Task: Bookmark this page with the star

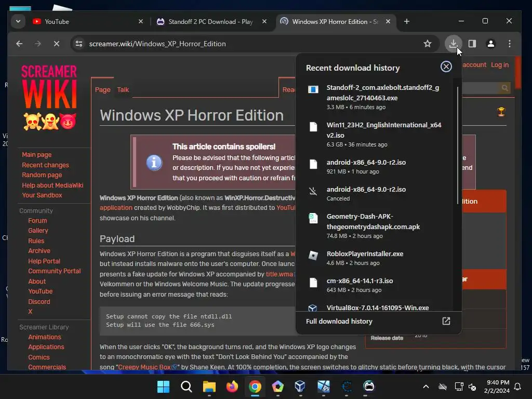Action: tap(428, 44)
